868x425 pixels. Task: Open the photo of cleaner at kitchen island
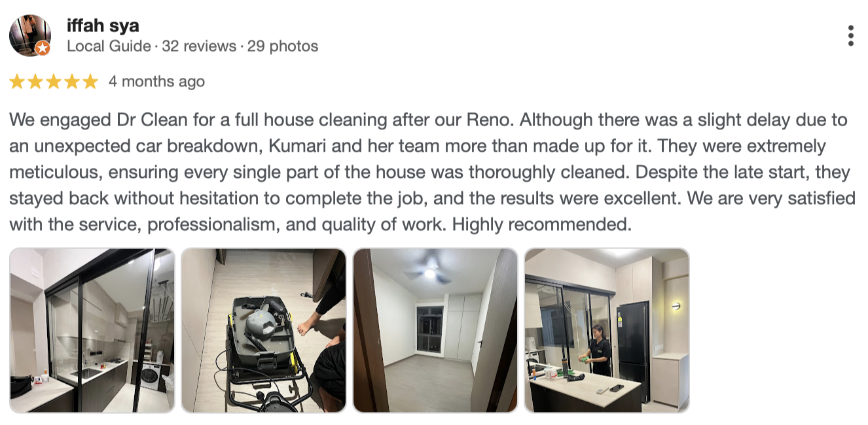coord(607,330)
